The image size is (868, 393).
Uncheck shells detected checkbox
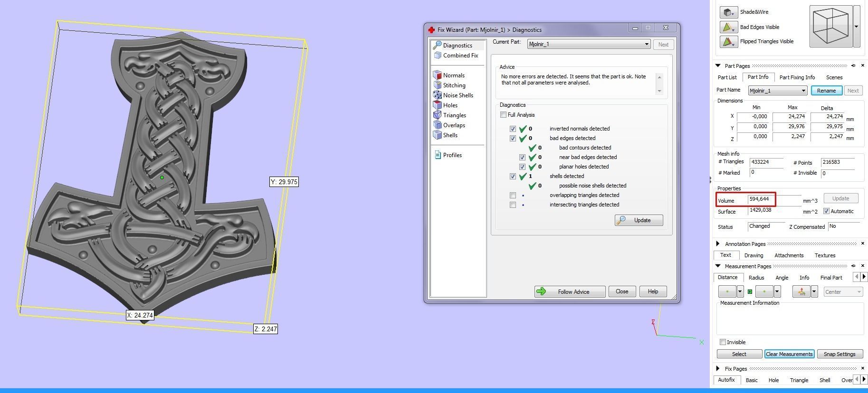point(513,176)
